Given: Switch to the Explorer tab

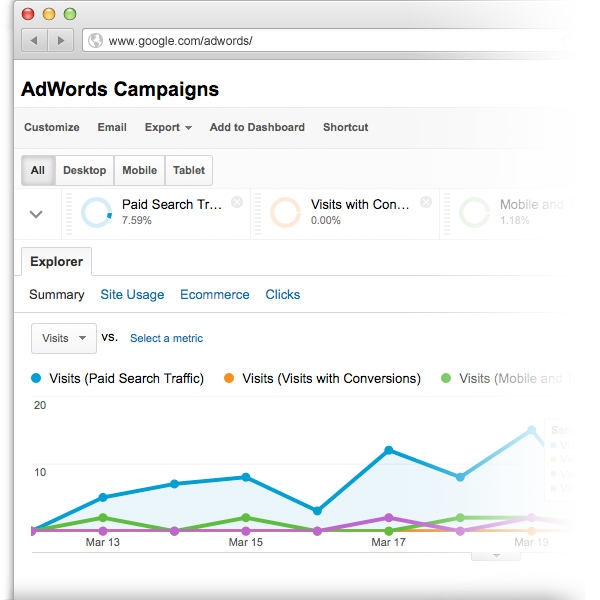Looking at the screenshot, I should coord(57,261).
